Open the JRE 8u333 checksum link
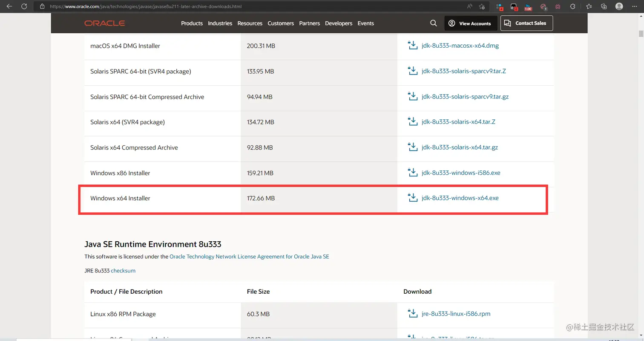This screenshot has width=644, height=341. tap(123, 271)
